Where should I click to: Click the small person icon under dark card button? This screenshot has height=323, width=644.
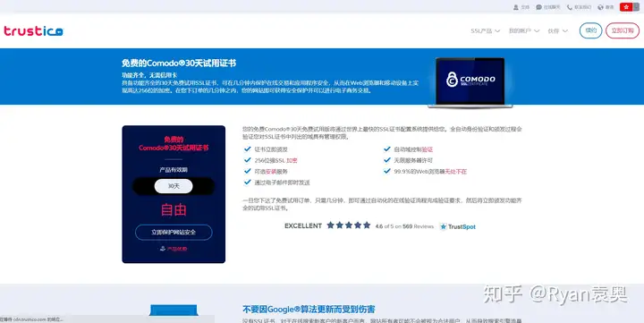[x=163, y=249]
